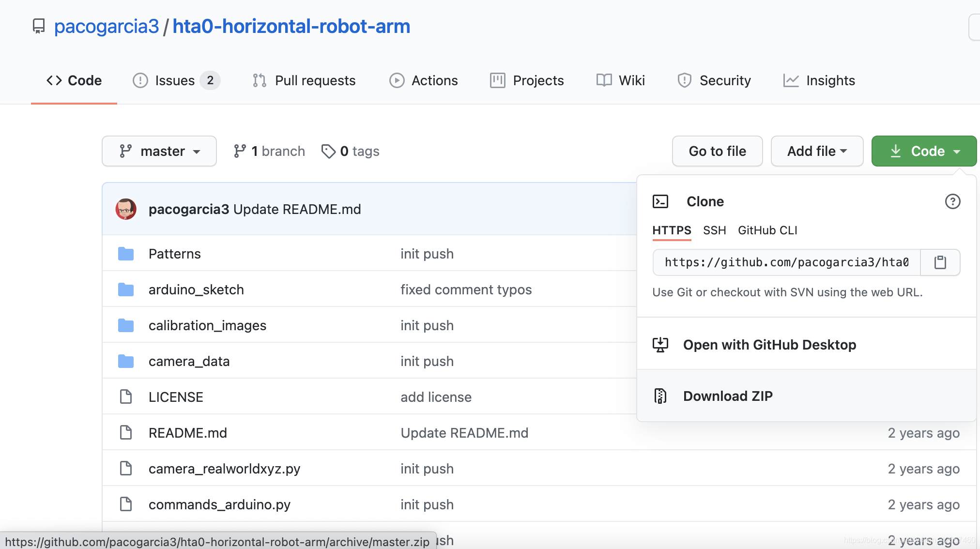Switch to the Wiki tab

(x=621, y=80)
